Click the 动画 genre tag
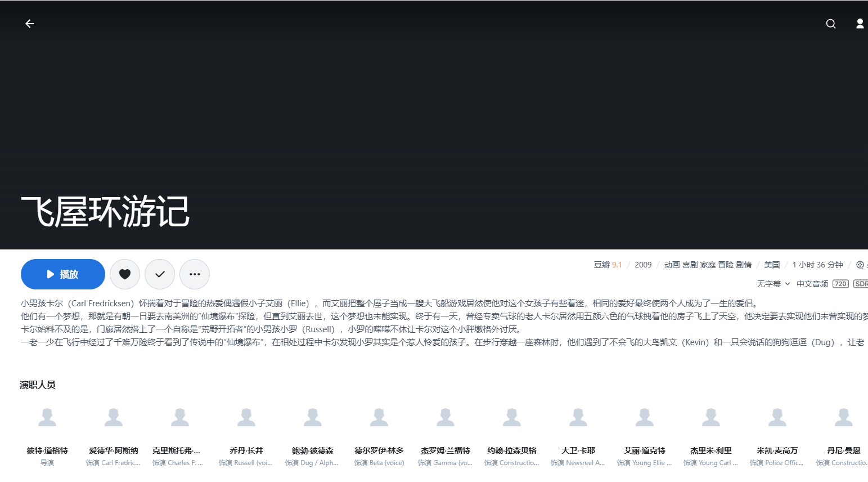The width and height of the screenshot is (868, 482). (x=672, y=265)
